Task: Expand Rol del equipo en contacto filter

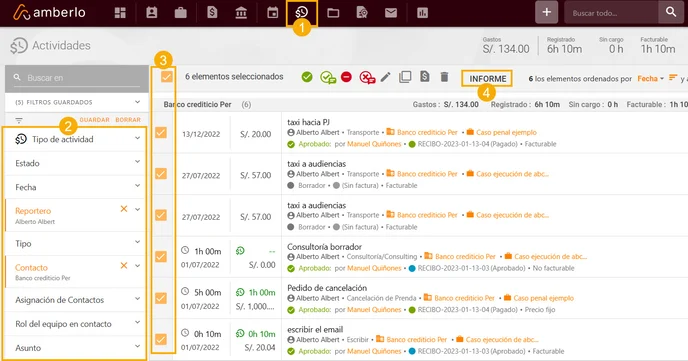Action: [x=75, y=324]
